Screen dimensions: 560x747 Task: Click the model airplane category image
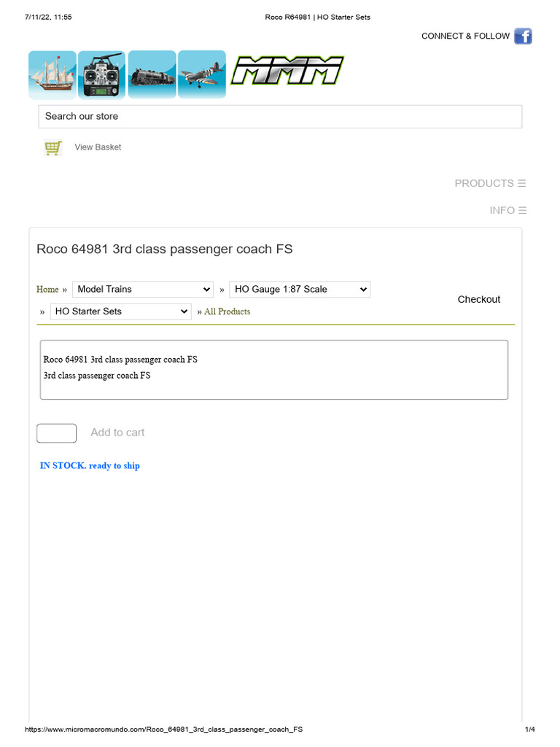[x=201, y=74]
